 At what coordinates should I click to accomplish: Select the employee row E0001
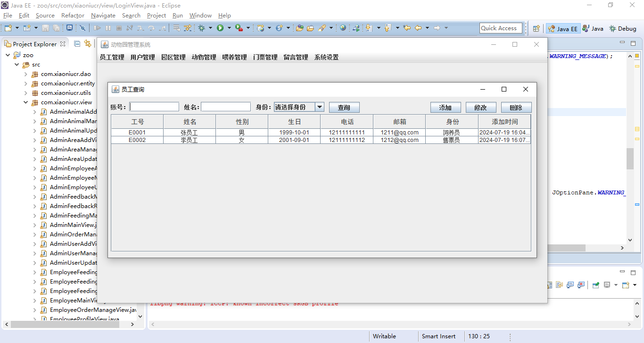click(321, 133)
